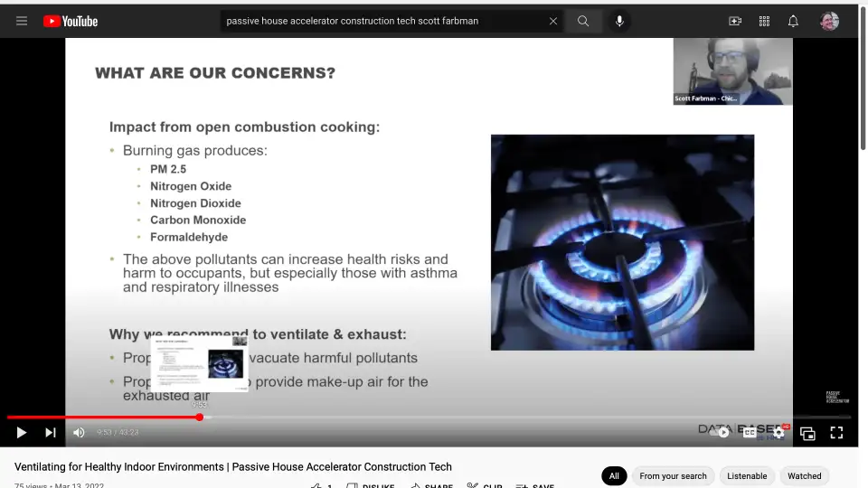Viewport: 868px width, 488px height.
Task: Select the "Listenable" filter chip
Action: [x=747, y=476]
